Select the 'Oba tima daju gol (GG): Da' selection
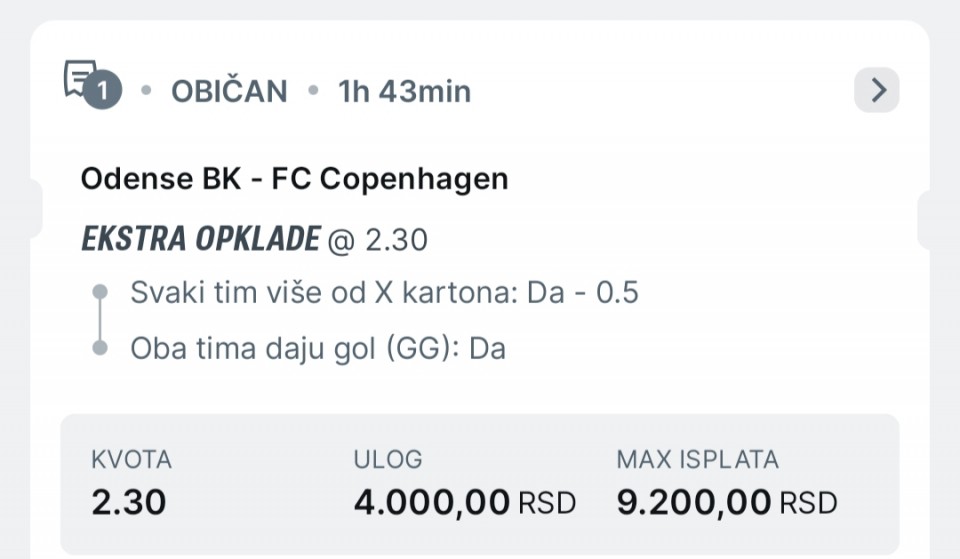 coord(318,348)
